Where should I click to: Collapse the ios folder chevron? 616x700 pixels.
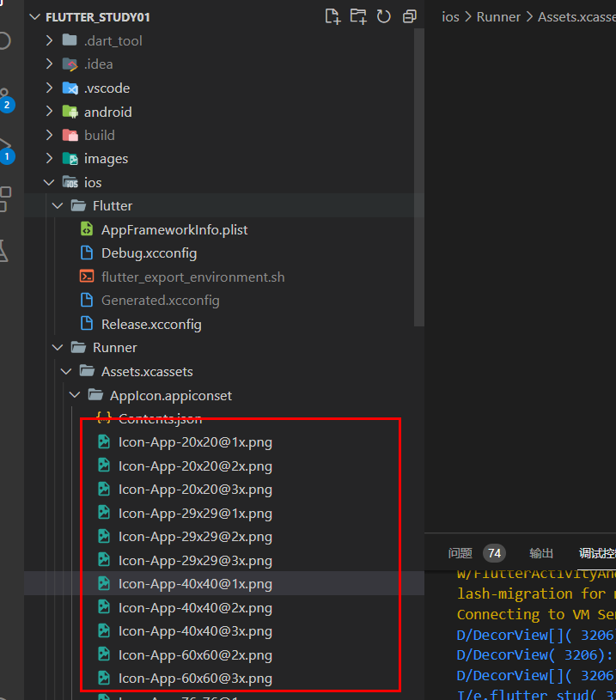(x=49, y=182)
